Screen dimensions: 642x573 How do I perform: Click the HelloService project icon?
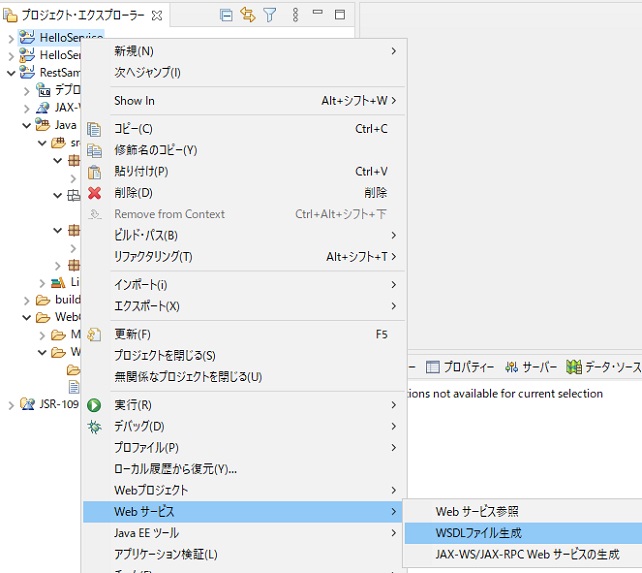click(27, 37)
